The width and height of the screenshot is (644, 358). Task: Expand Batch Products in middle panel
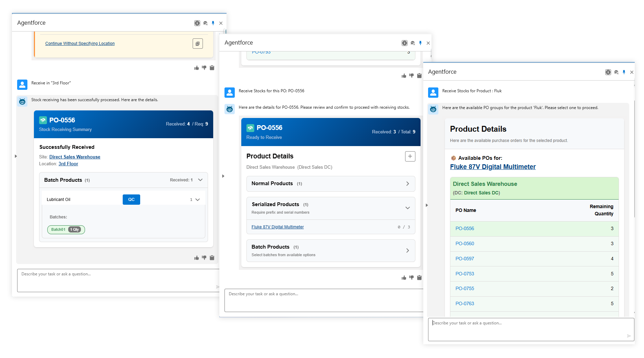coord(408,251)
